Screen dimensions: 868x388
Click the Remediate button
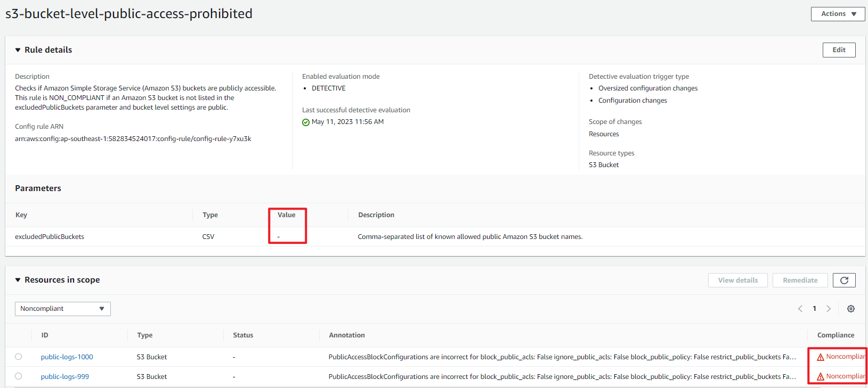800,280
